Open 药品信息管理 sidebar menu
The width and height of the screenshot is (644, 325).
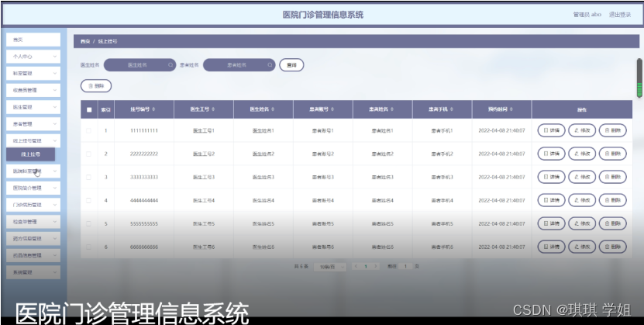point(33,255)
